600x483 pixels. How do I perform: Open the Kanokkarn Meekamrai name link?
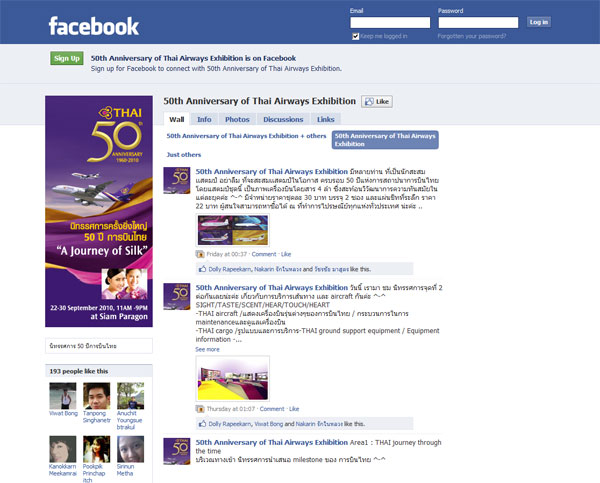click(x=63, y=470)
